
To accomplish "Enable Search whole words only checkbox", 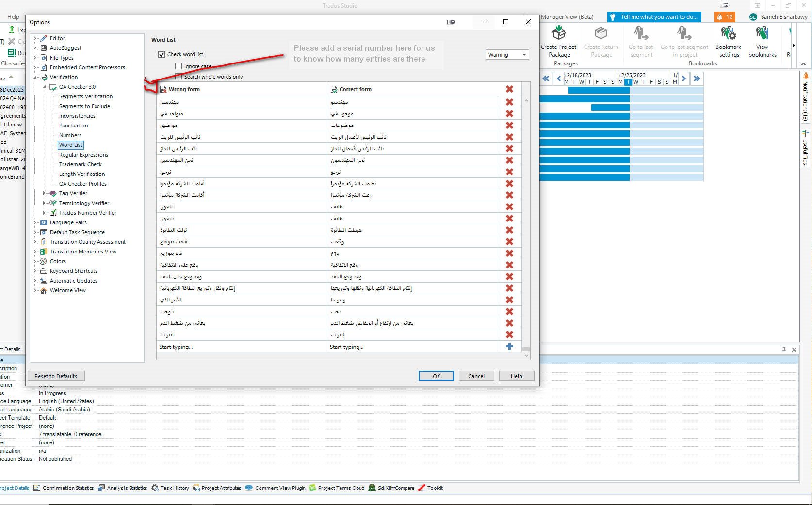I will (179, 77).
